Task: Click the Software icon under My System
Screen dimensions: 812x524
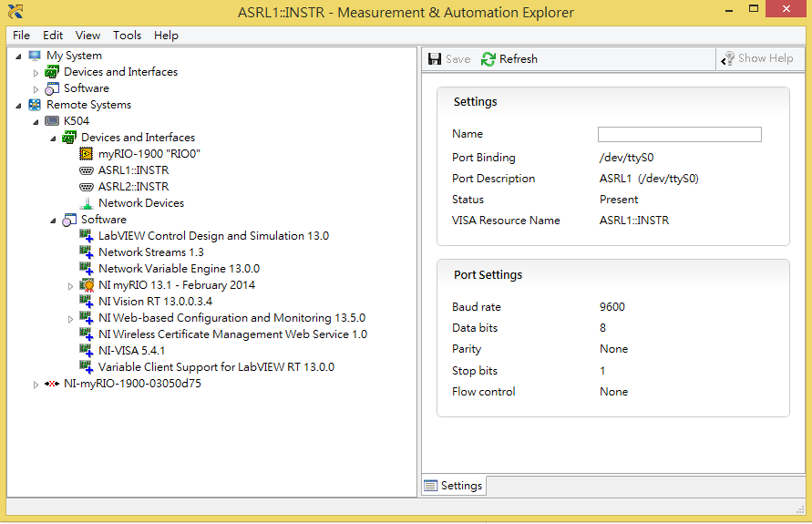Action: coord(52,88)
